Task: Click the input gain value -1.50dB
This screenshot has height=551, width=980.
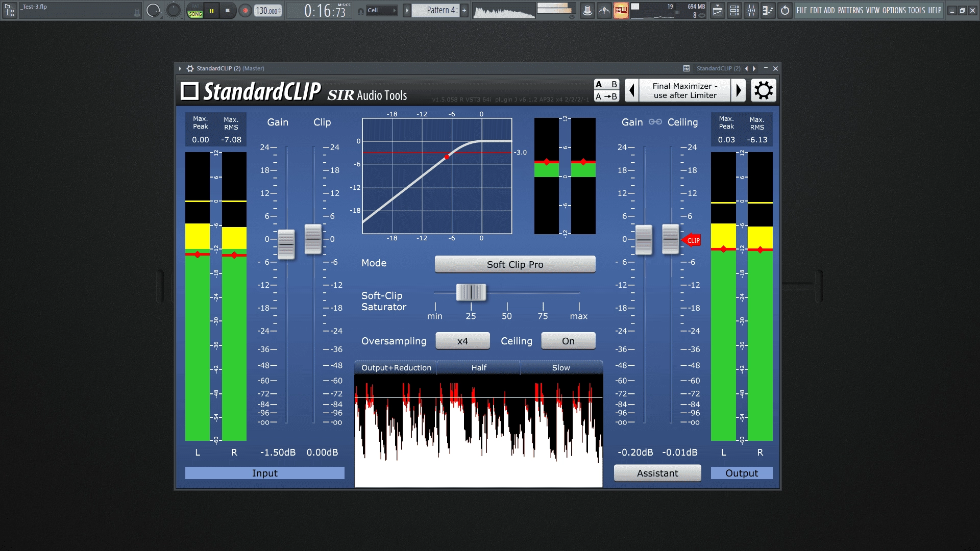Action: [x=278, y=453]
